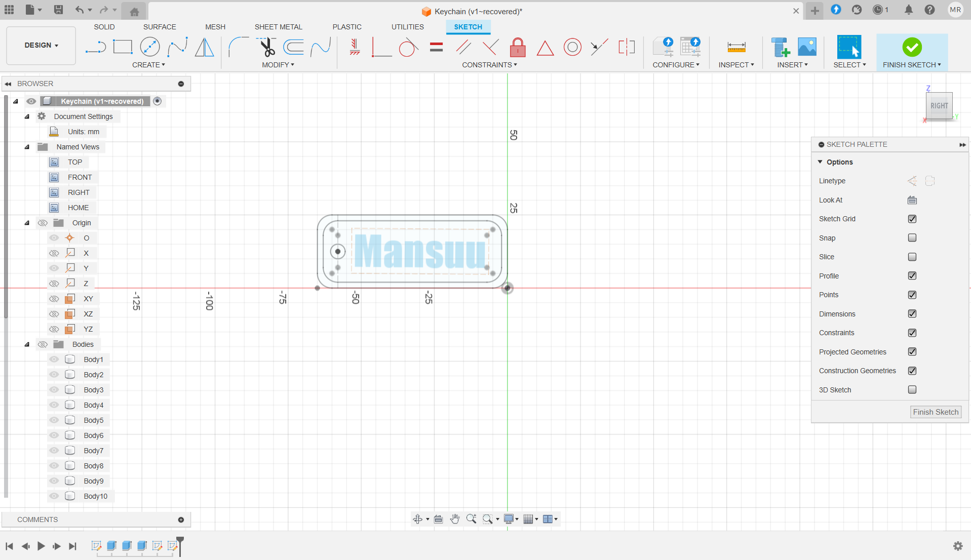Switch to the SHEET METAL tab
Screen dimensions: 971x560
pyautogui.click(x=278, y=27)
